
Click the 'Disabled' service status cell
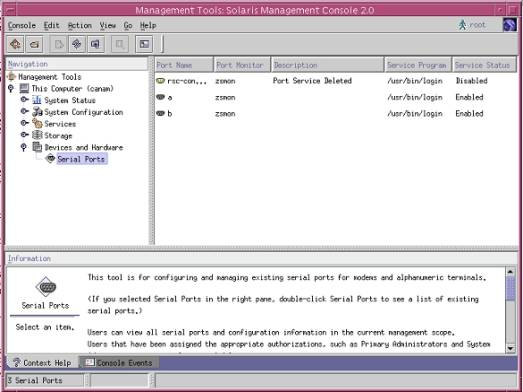(472, 81)
